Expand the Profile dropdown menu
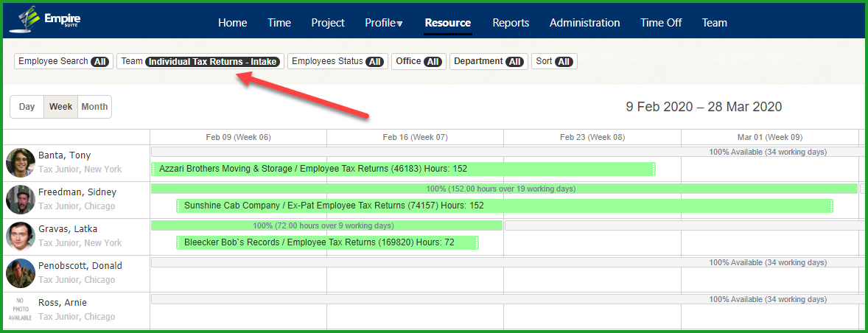 384,23
